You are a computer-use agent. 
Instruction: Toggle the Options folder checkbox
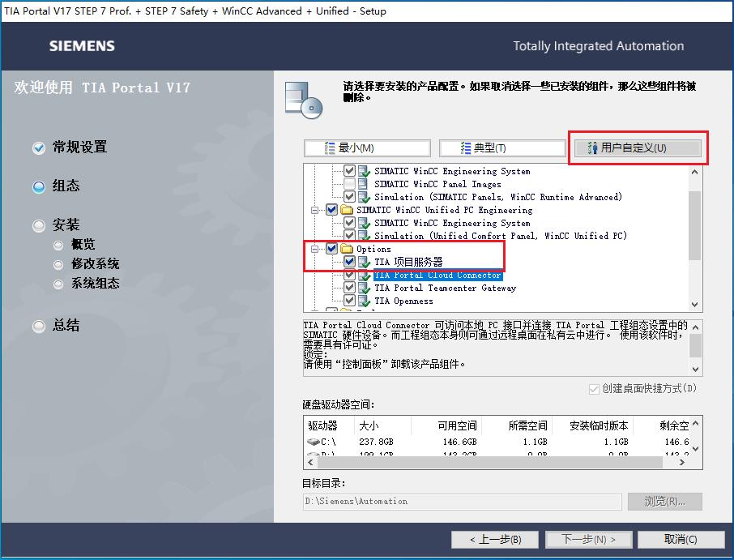[x=332, y=248]
